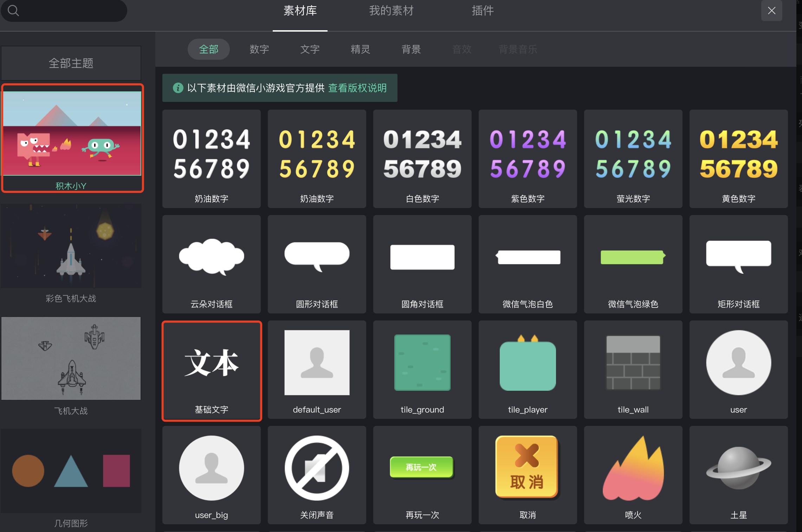The height and width of the screenshot is (532, 802).
Task: Select the Saturn (土星) planet asset
Action: 738,474
